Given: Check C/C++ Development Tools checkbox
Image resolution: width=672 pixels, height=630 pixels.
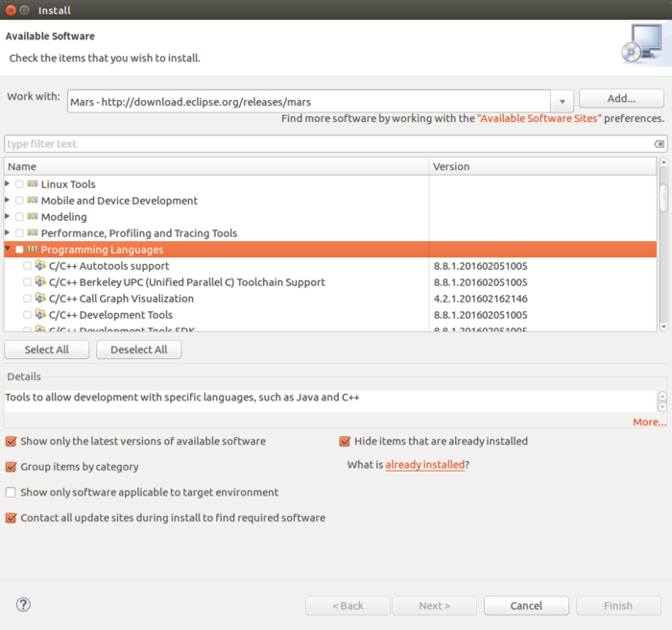Looking at the screenshot, I should click(27, 315).
